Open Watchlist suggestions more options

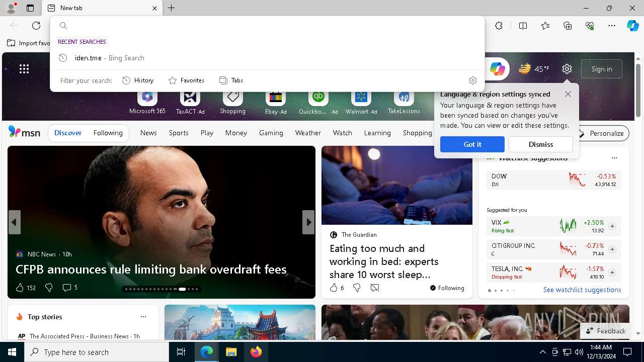point(614,158)
